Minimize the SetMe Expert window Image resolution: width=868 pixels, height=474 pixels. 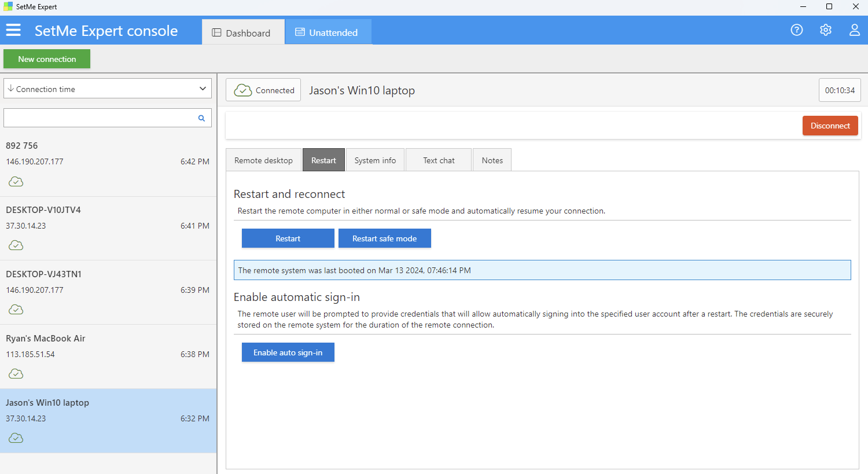click(x=803, y=6)
